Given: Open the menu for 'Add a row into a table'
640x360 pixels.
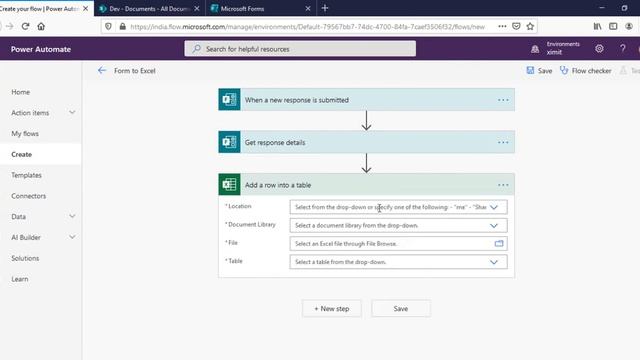Looking at the screenshot, I should coord(503,185).
